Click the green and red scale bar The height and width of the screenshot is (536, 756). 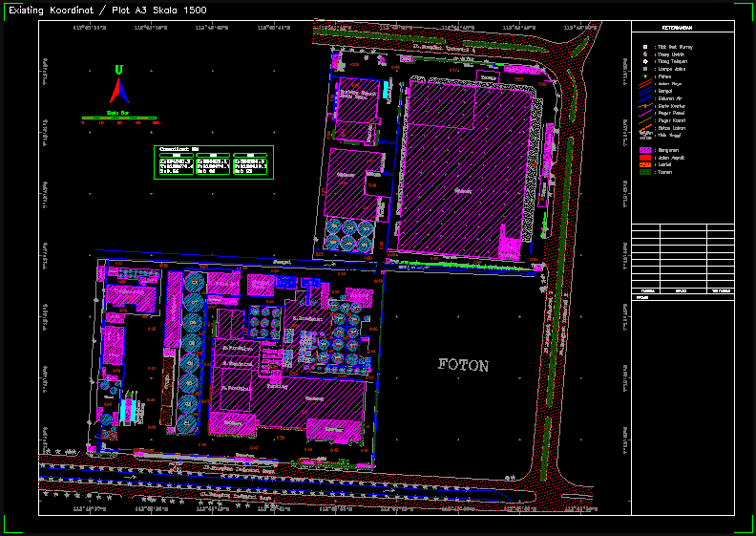(x=119, y=118)
